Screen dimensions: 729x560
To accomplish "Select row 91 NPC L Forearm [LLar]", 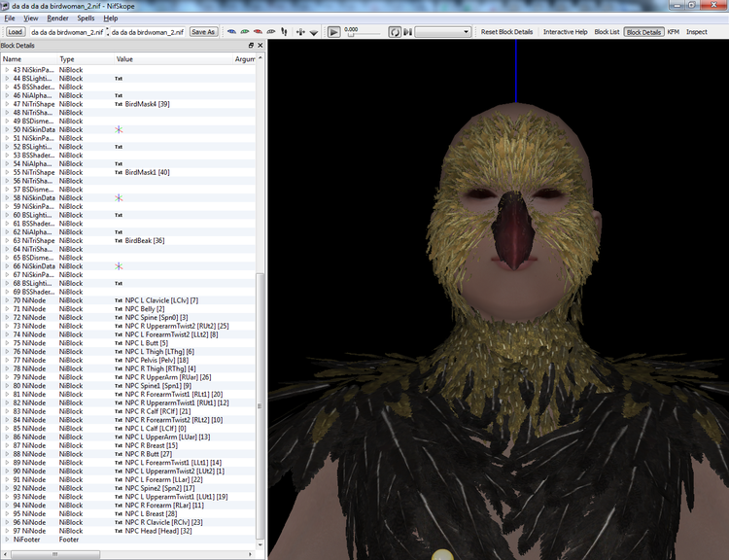I will coord(128,479).
